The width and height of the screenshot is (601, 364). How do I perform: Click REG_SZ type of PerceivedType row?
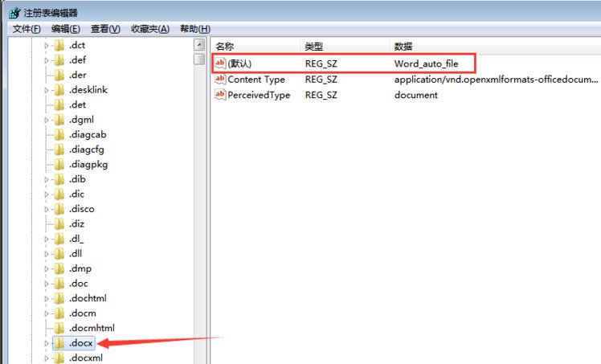coord(321,95)
